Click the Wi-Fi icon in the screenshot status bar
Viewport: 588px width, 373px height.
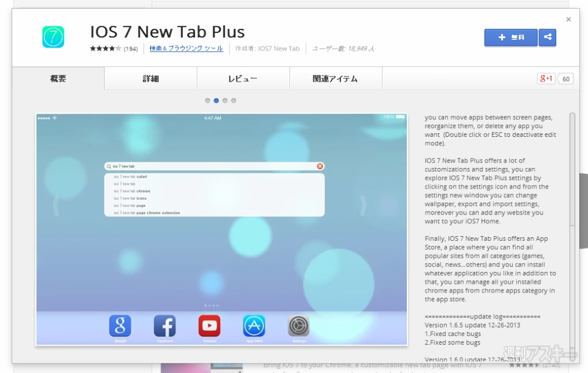point(54,118)
